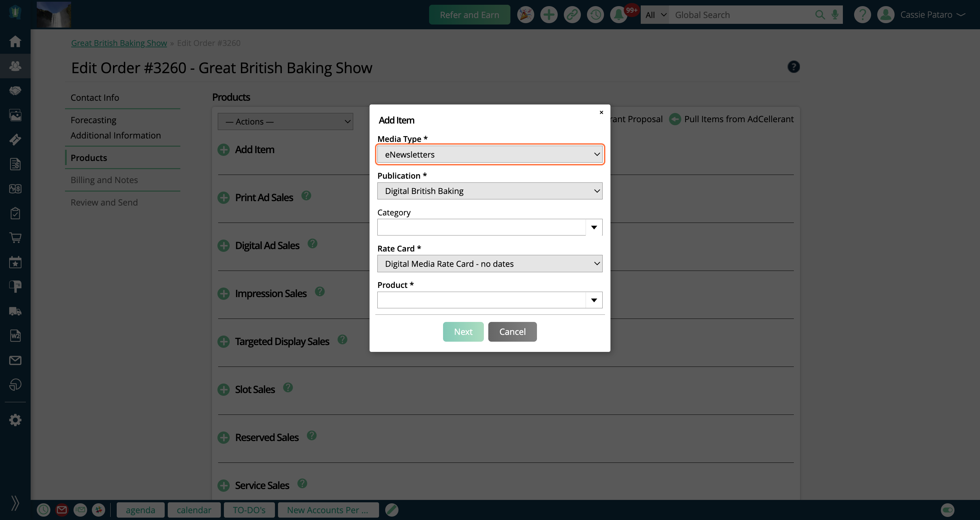
Task: Open the New Accounts Per tab
Action: click(328, 510)
